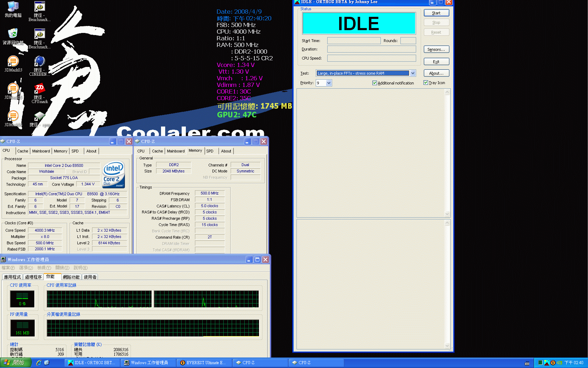This screenshot has height=368, width=588.
Task: Switch to 網路功能 tab in Task Manager
Action: 71,277
